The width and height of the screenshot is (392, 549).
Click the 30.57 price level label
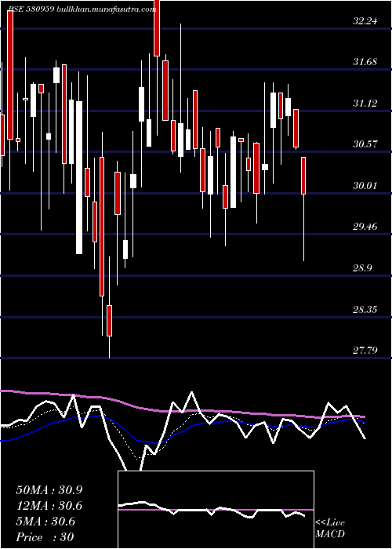(365, 144)
